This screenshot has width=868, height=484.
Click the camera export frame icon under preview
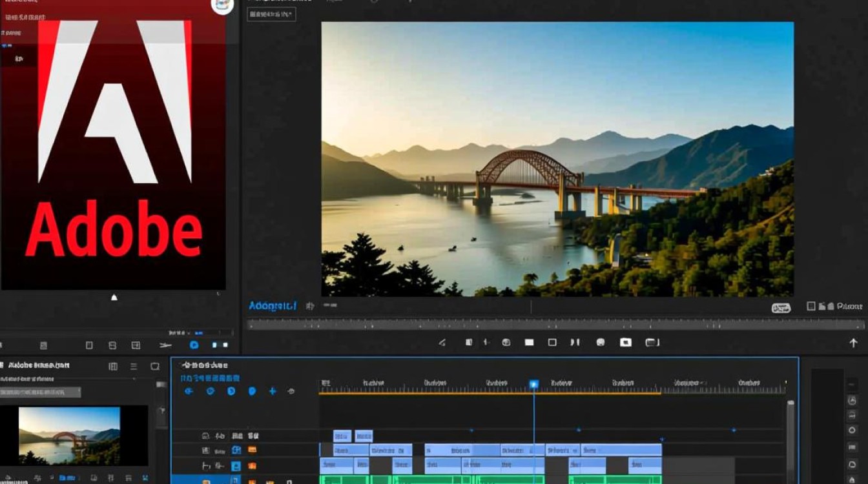pos(625,343)
